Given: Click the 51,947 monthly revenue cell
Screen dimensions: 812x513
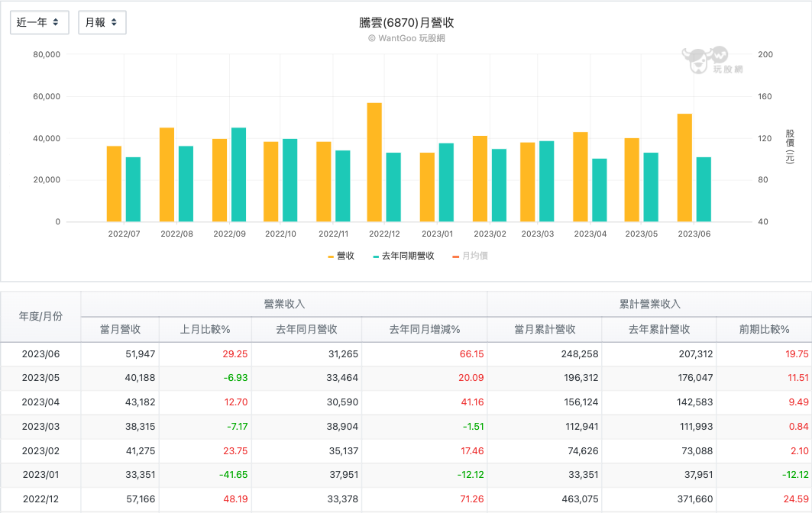Looking at the screenshot, I should (x=120, y=354).
